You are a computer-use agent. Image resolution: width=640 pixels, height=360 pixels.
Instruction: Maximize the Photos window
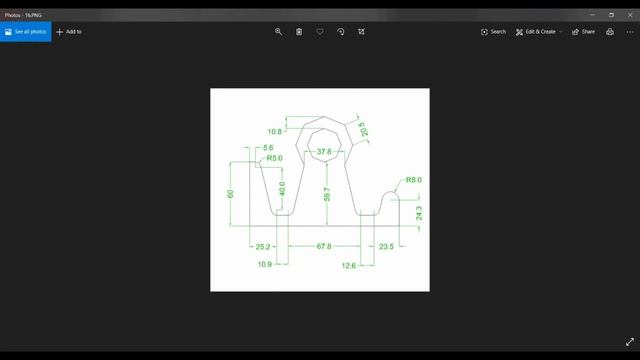[611, 15]
